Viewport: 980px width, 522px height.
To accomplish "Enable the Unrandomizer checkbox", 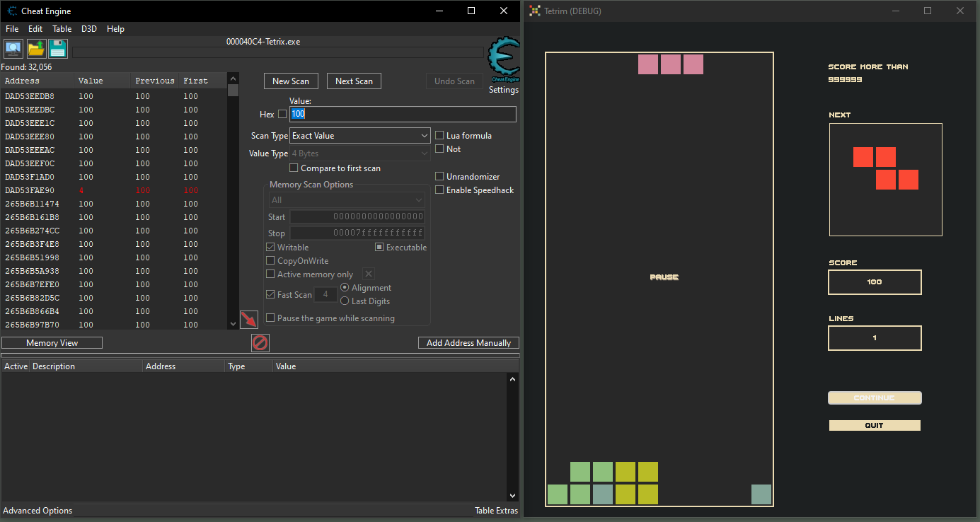I will (x=440, y=176).
